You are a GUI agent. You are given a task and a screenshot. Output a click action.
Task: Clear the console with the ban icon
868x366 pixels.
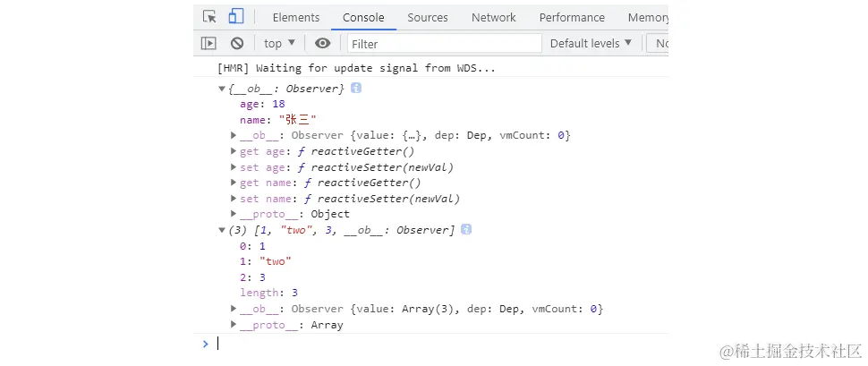tap(237, 43)
